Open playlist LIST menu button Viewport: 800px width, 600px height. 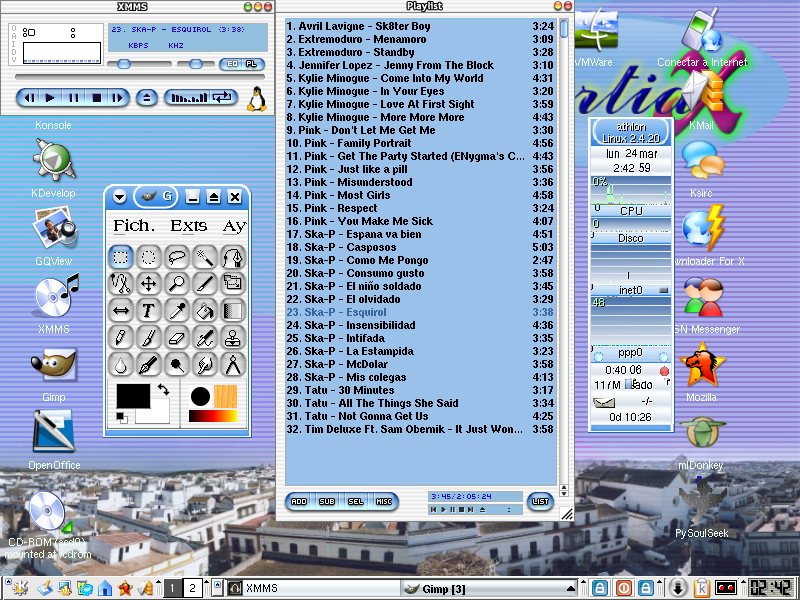540,502
